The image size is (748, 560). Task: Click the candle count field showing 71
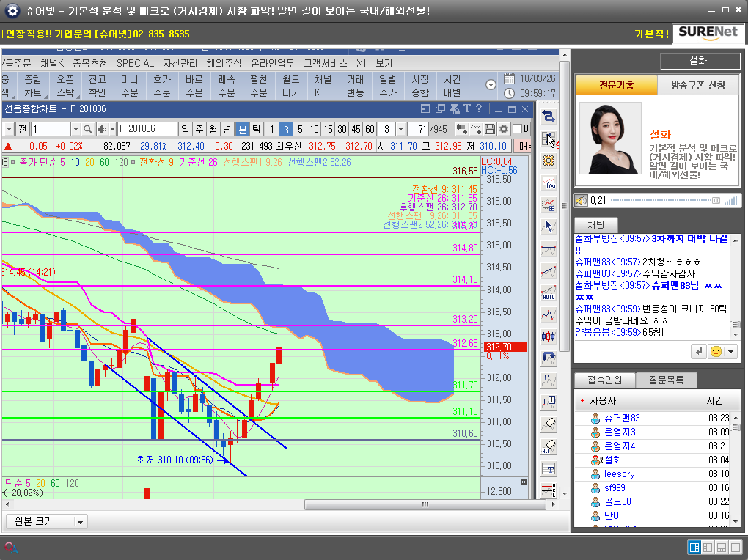point(418,129)
